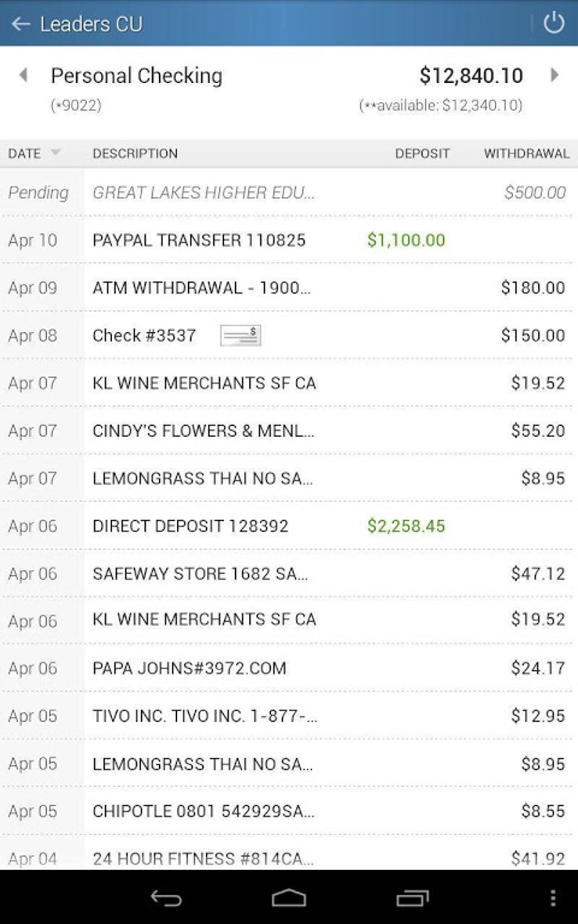Select the WITHDRAWAL column header
The height and width of the screenshot is (924, 578).
pos(526,153)
